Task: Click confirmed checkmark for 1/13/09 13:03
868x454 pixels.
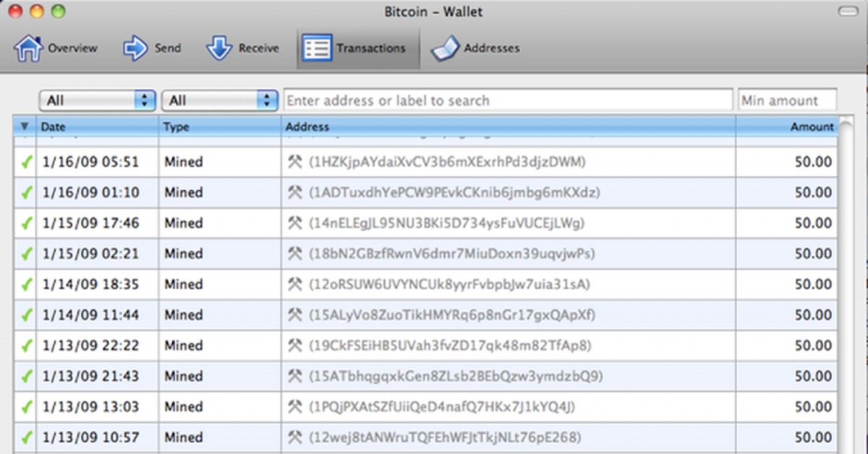Action: click(27, 406)
